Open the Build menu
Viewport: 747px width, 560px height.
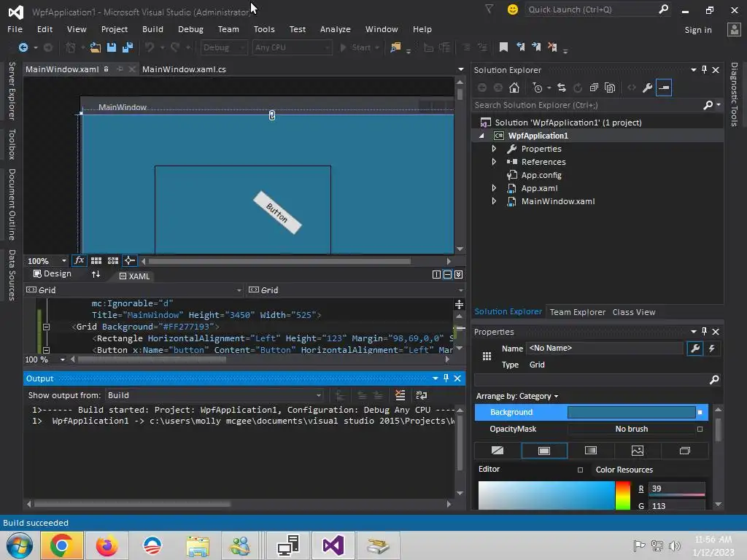point(152,29)
